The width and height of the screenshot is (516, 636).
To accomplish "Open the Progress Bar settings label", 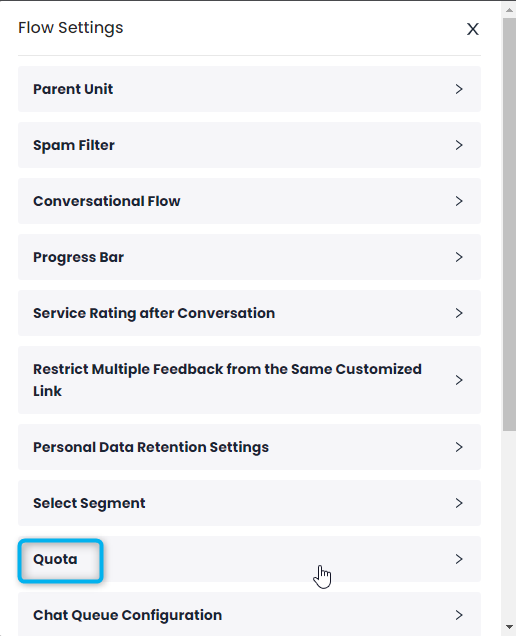I will click(78, 258).
